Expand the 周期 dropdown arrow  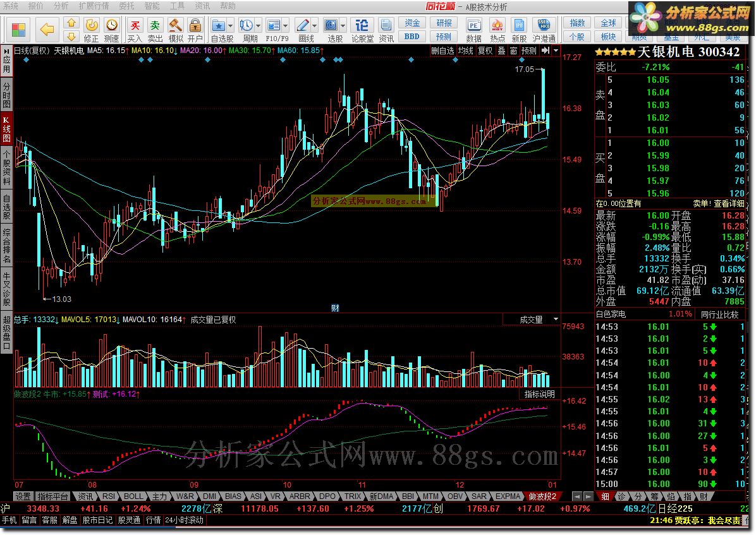[259, 25]
